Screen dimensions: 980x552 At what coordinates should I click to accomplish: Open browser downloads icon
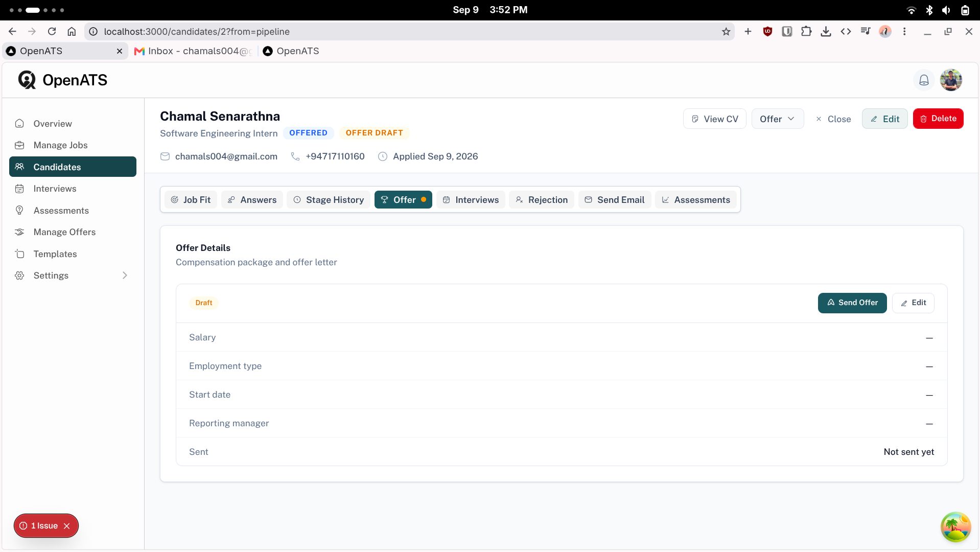[x=826, y=32]
